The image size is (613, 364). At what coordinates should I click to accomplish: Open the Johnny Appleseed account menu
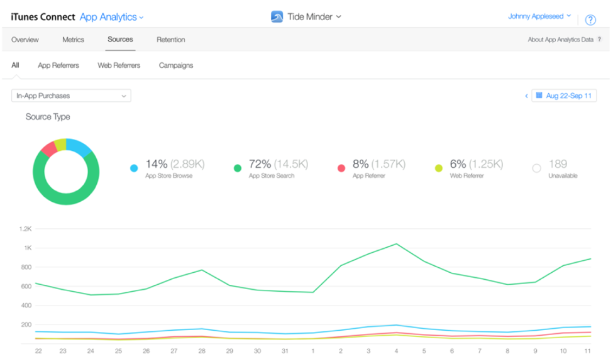(x=539, y=16)
